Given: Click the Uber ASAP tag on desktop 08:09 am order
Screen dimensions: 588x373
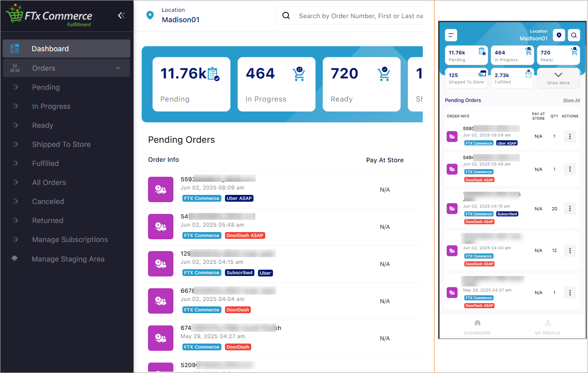Looking at the screenshot, I should (x=239, y=198).
